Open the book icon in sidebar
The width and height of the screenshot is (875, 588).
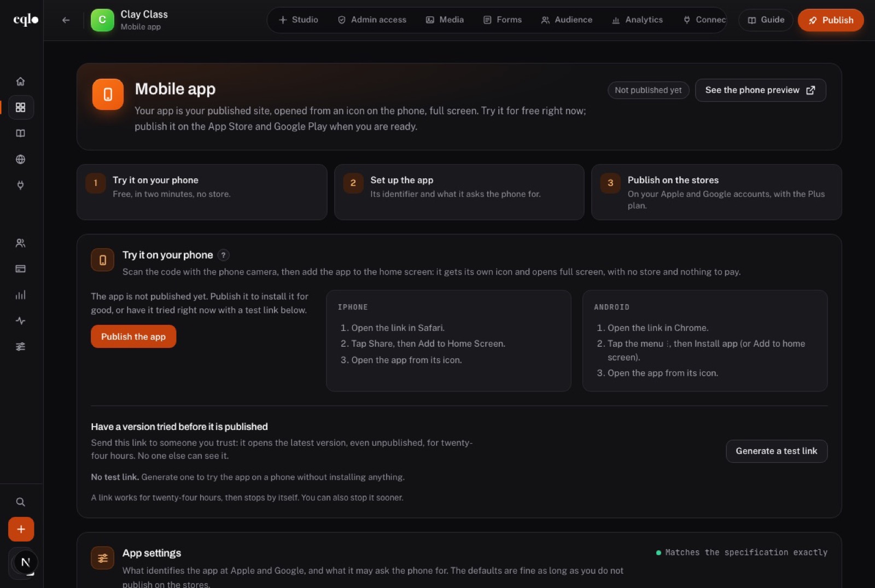[x=20, y=133]
